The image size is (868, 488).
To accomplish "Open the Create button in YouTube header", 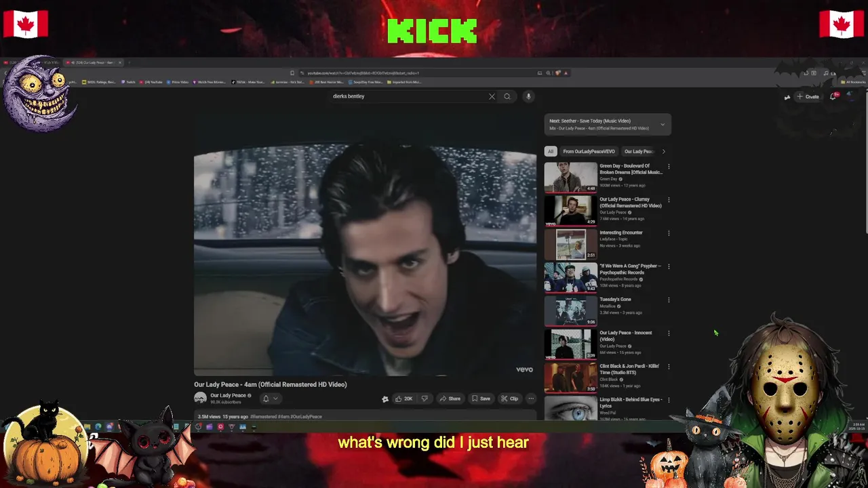I will [808, 97].
